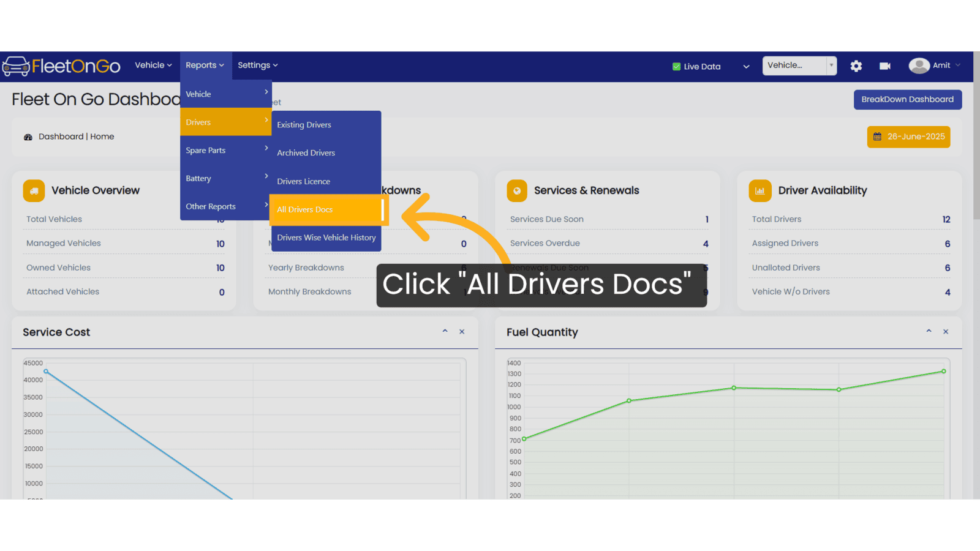Click the Assigned Drivers row

click(851, 244)
